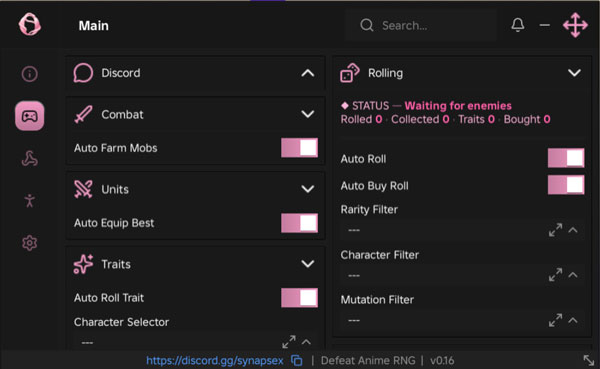This screenshot has height=369, width=600.
Task: Click the Traits 0 counter
Action: [476, 119]
